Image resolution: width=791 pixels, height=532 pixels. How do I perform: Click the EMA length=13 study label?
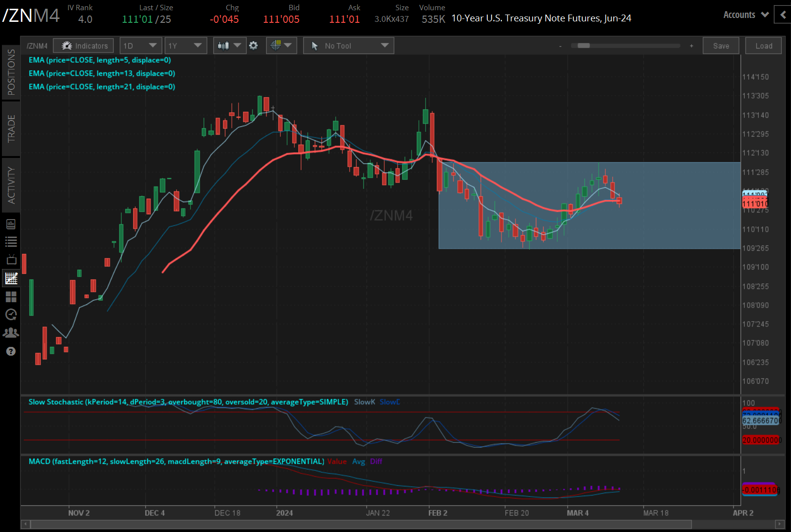pyautogui.click(x=102, y=73)
